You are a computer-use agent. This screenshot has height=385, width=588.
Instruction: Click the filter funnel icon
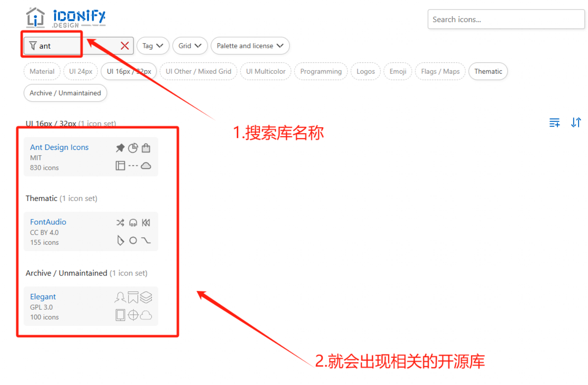pyautogui.click(x=33, y=46)
